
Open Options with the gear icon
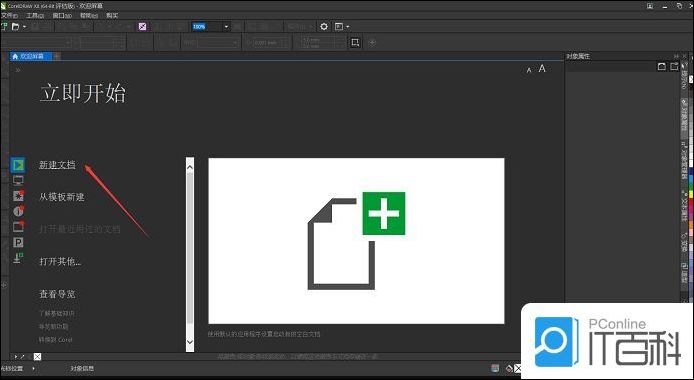coord(324,27)
